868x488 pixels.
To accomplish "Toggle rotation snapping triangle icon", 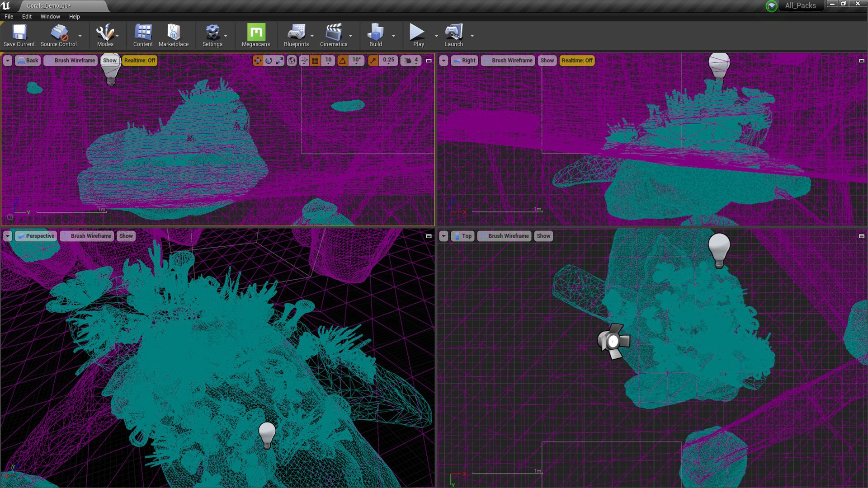I will pyautogui.click(x=343, y=61).
